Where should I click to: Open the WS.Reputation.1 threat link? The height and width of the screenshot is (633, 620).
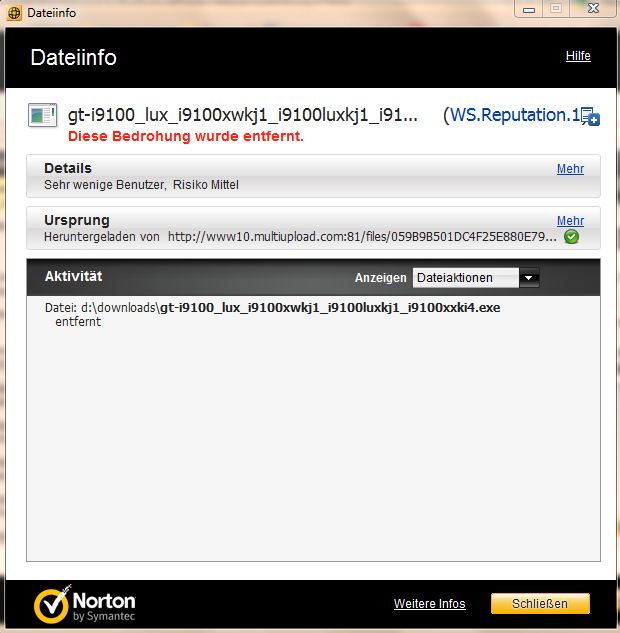[x=515, y=115]
